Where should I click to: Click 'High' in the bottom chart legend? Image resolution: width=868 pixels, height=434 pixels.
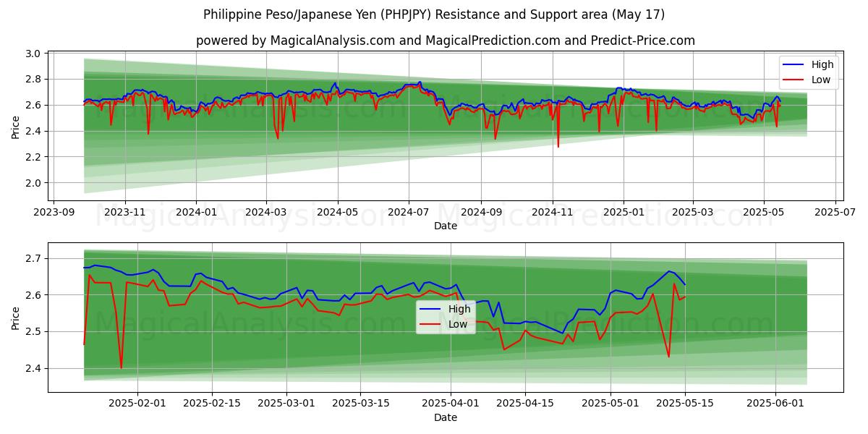pyautogui.click(x=459, y=309)
